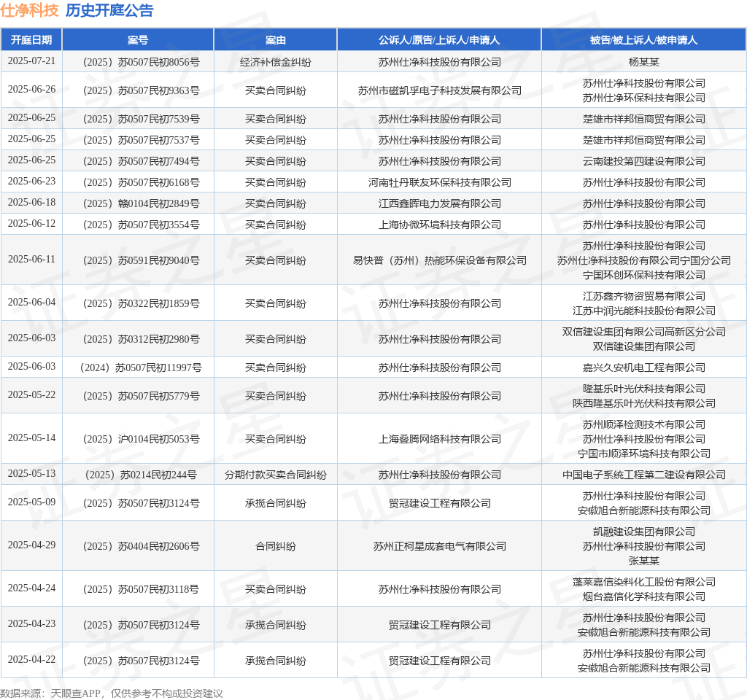This screenshot has height=700, width=747.
Task: Select defendant 嘉兴久安机电工程有限公司
Action: coord(643,367)
